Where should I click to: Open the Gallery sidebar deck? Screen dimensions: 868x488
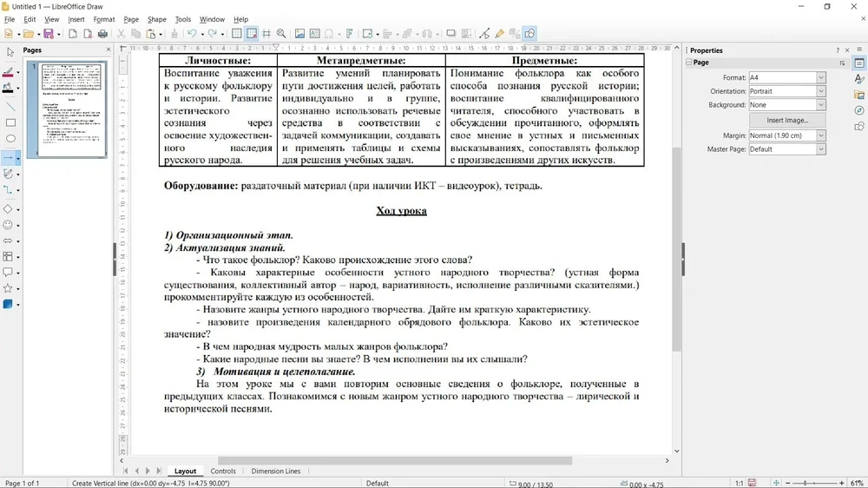pyautogui.click(x=859, y=95)
